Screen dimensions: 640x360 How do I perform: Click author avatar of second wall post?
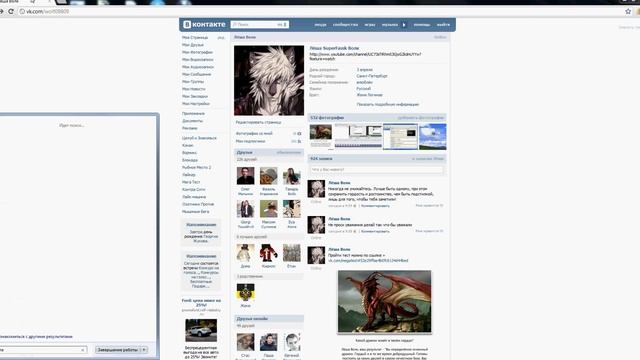(x=316, y=225)
